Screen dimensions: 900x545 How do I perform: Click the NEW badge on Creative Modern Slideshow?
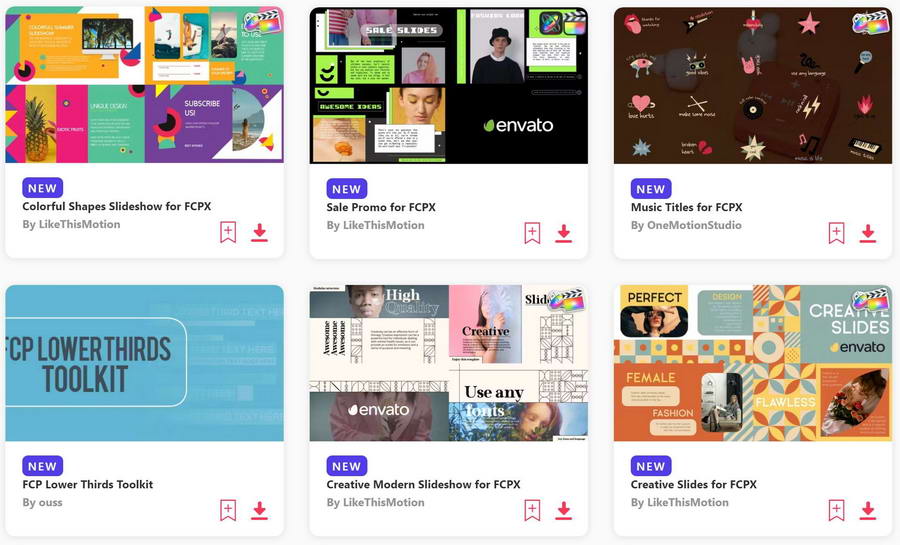point(347,466)
